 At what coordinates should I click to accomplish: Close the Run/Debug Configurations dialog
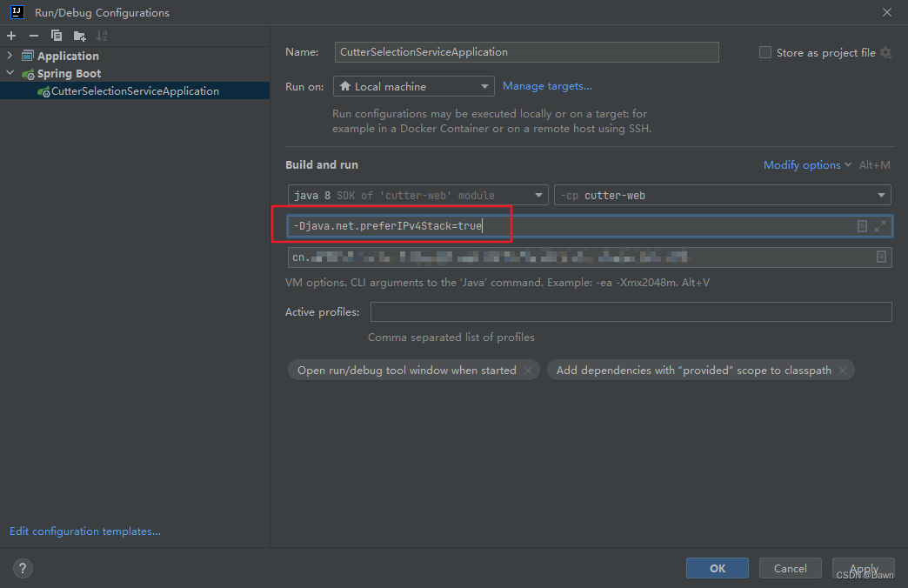coord(887,12)
